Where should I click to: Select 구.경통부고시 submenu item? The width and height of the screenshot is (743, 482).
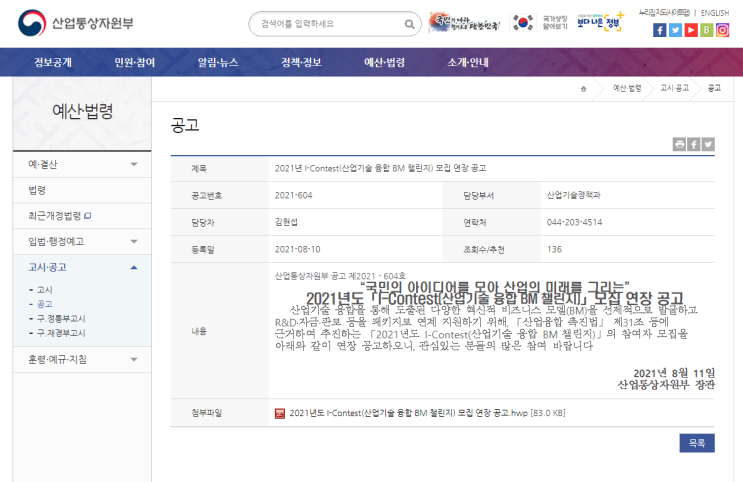pyautogui.click(x=61, y=318)
